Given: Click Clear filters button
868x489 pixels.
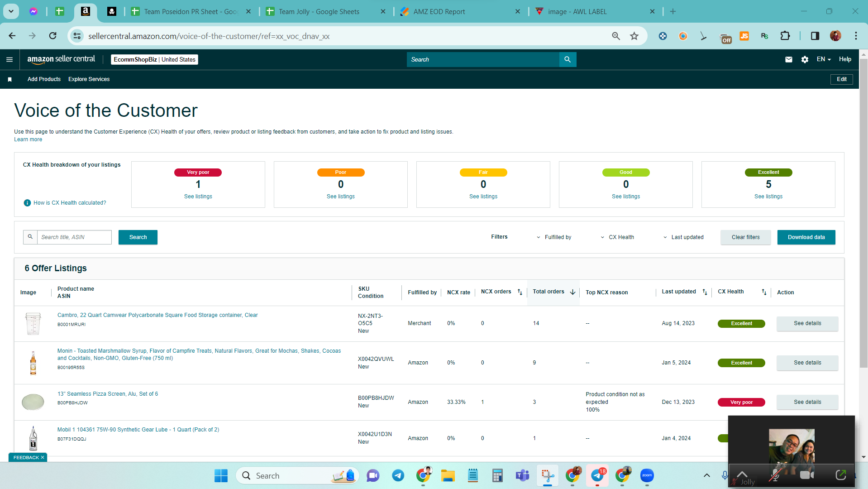Looking at the screenshot, I should click(x=746, y=237).
